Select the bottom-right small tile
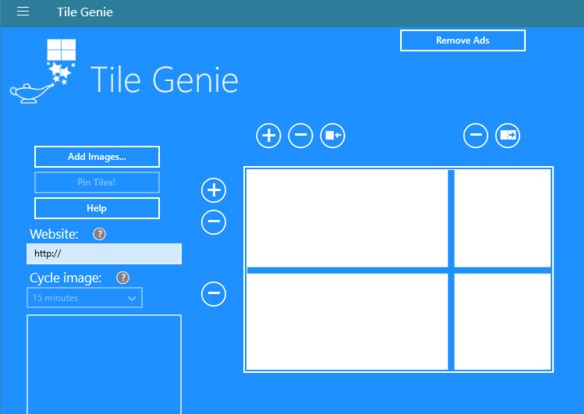The image size is (584, 414). [x=503, y=322]
